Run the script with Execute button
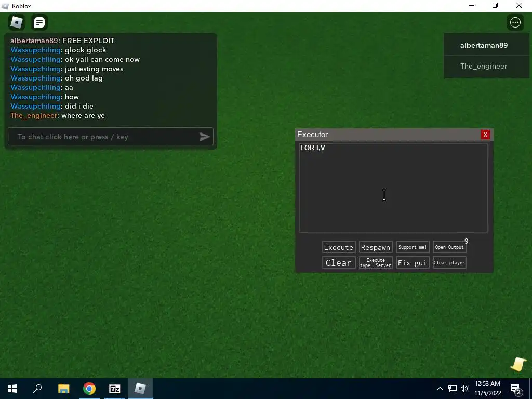The height and width of the screenshot is (399, 532). point(339,247)
